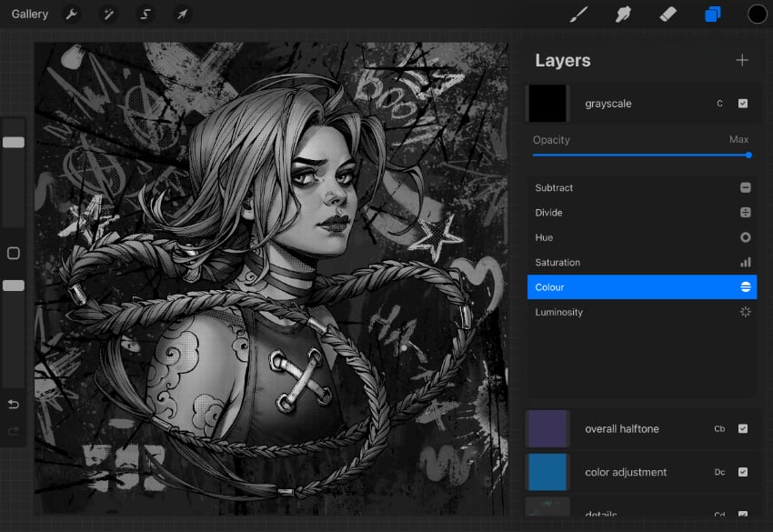Choose the Hue blend mode
Image resolution: width=773 pixels, height=532 pixels.
tap(642, 237)
